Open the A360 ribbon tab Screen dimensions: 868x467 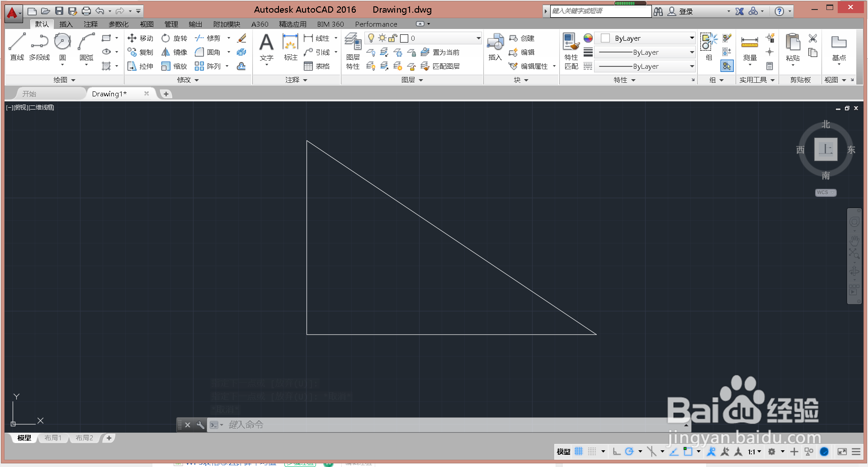[260, 24]
